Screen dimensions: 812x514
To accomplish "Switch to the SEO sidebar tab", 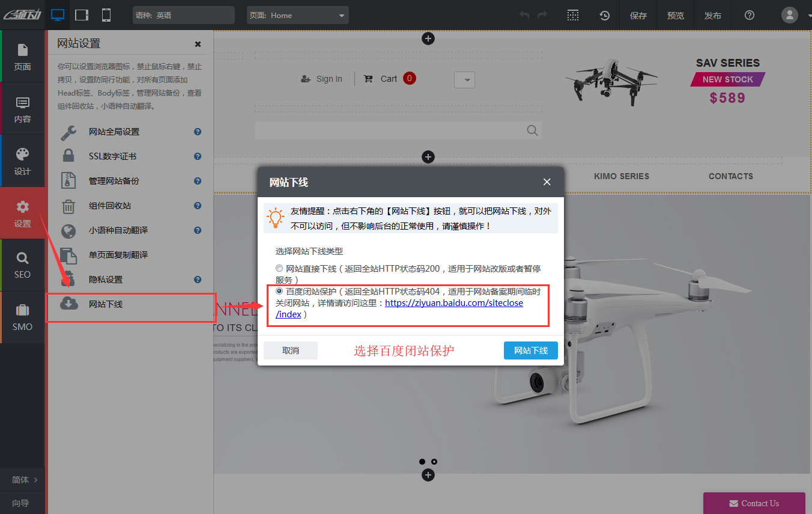I will [x=22, y=265].
